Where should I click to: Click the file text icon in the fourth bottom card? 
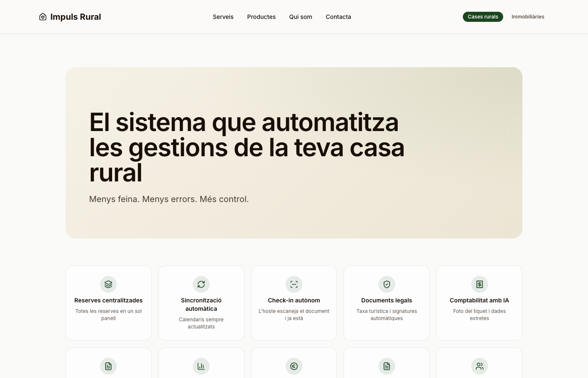(387, 366)
